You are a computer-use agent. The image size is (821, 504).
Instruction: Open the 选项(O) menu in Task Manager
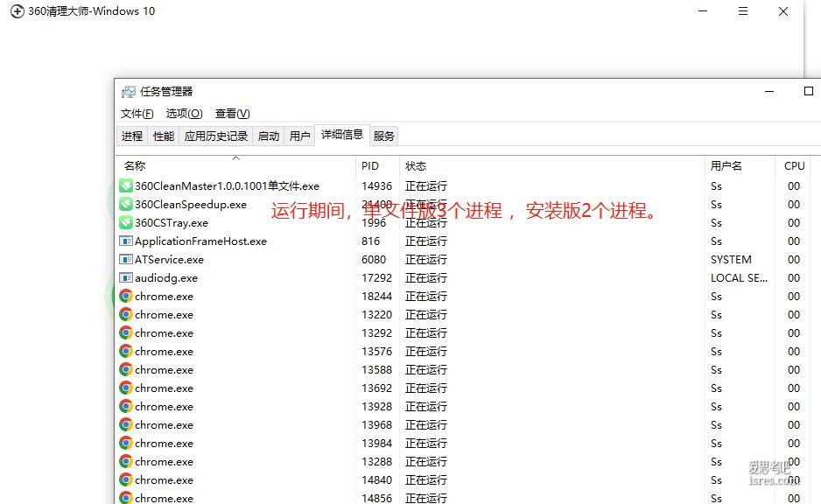[185, 114]
